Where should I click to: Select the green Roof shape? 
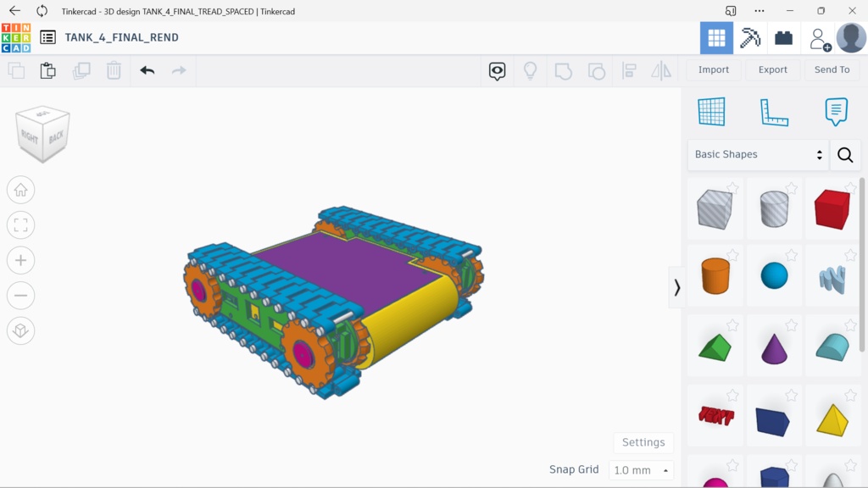715,347
